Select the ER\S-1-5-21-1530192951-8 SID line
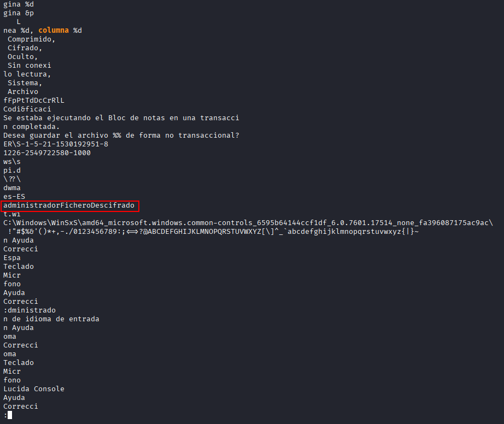The width and height of the screenshot is (504, 424). point(56,144)
